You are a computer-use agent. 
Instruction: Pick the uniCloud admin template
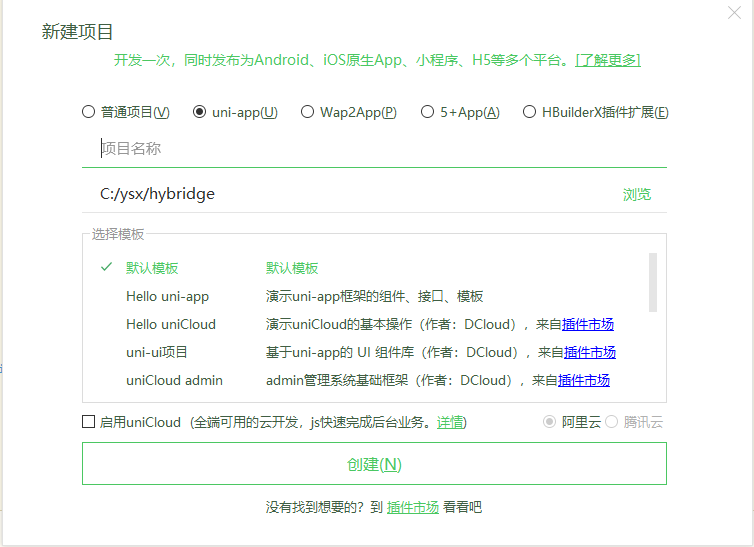tap(374, 380)
